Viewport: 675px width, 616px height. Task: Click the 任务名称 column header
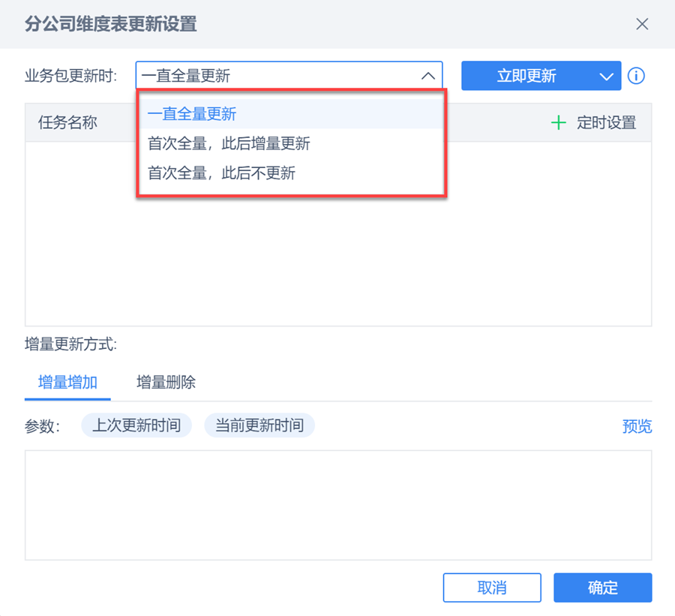[68, 123]
